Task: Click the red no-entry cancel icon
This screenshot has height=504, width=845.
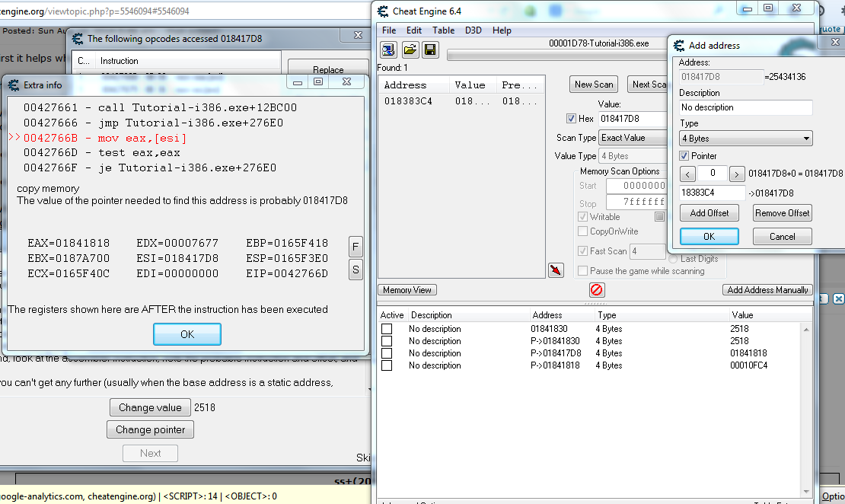Action: click(x=596, y=289)
